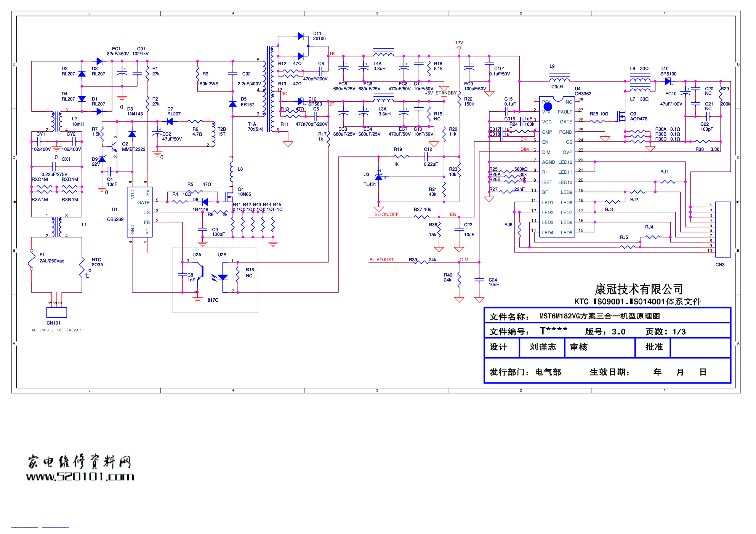The width and height of the screenshot is (756, 534).
Task: Select the EC9 100uF/50V capacitor label
Action: tap(475, 86)
